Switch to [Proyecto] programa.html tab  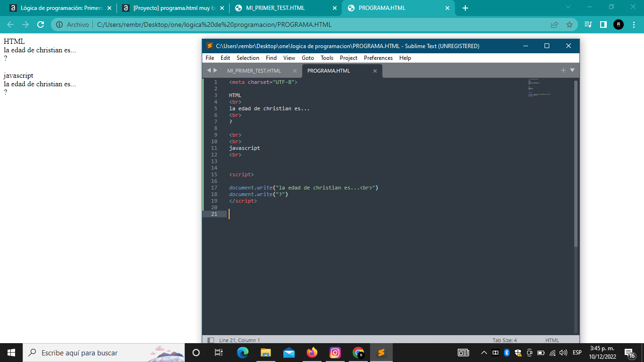pos(173,8)
